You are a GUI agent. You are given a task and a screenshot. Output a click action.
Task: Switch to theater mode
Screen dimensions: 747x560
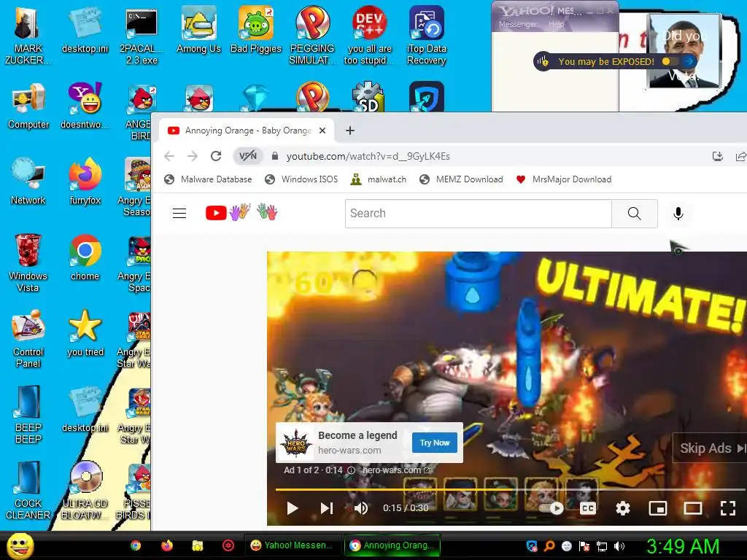tap(693, 508)
